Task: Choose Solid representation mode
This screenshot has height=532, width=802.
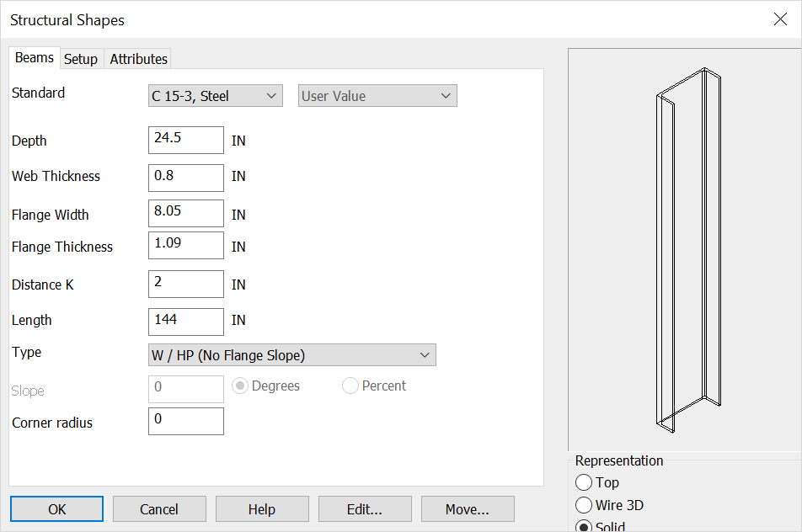Action: (x=585, y=526)
